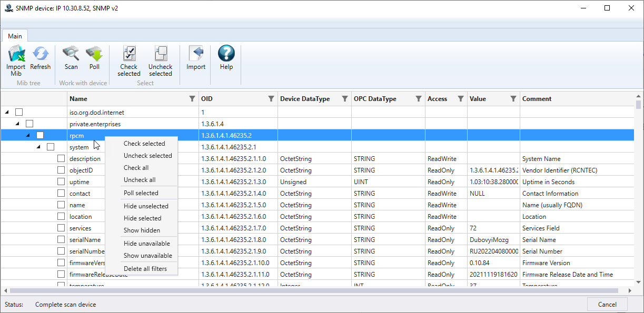Screen dimensions: 644x313
Task: Click Uncheck selected in the ribbon
Action: point(160,60)
